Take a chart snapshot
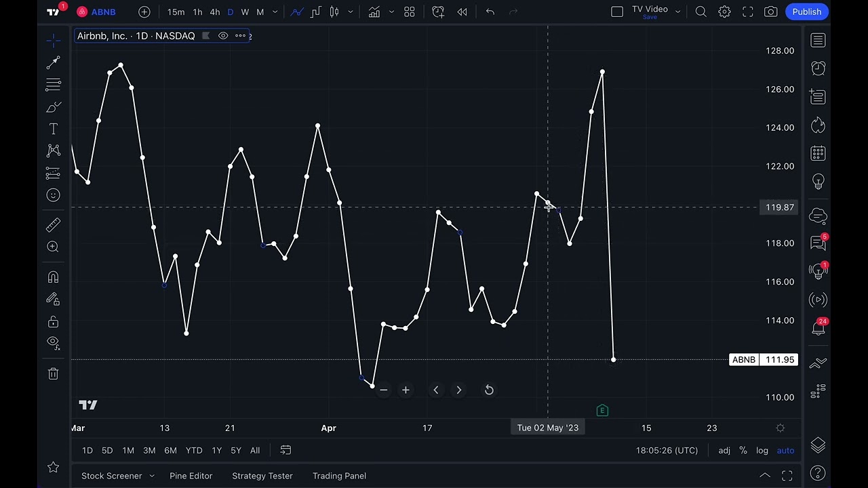 (771, 12)
